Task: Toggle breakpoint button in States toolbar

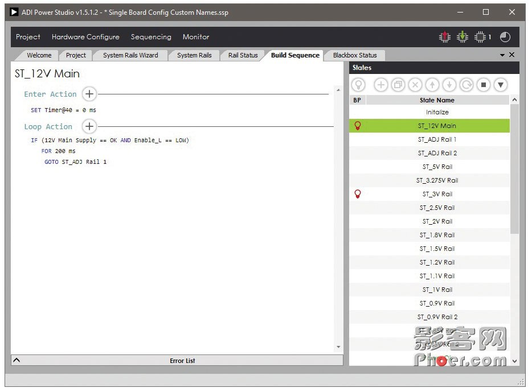Action: [x=358, y=85]
